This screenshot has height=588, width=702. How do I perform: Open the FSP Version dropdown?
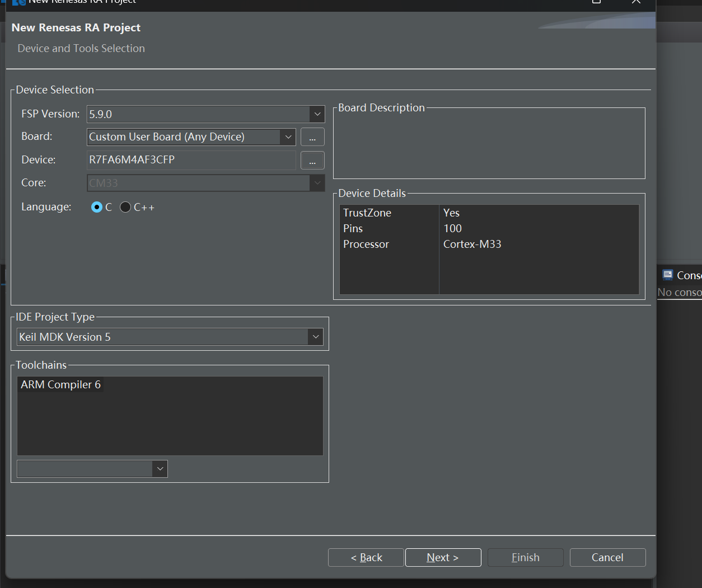pos(317,114)
